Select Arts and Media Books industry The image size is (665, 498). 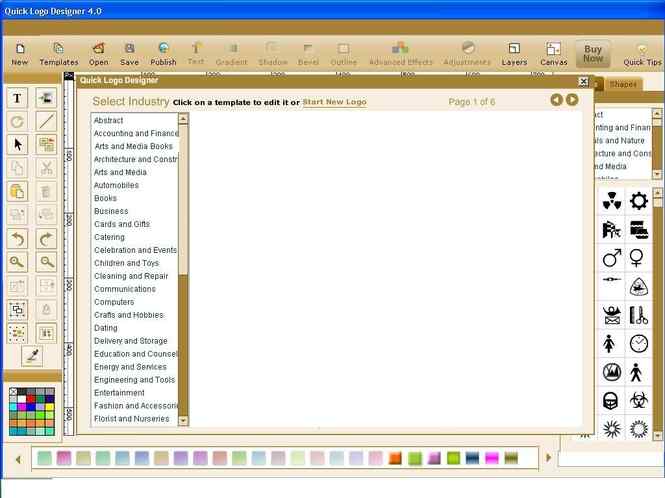click(134, 146)
